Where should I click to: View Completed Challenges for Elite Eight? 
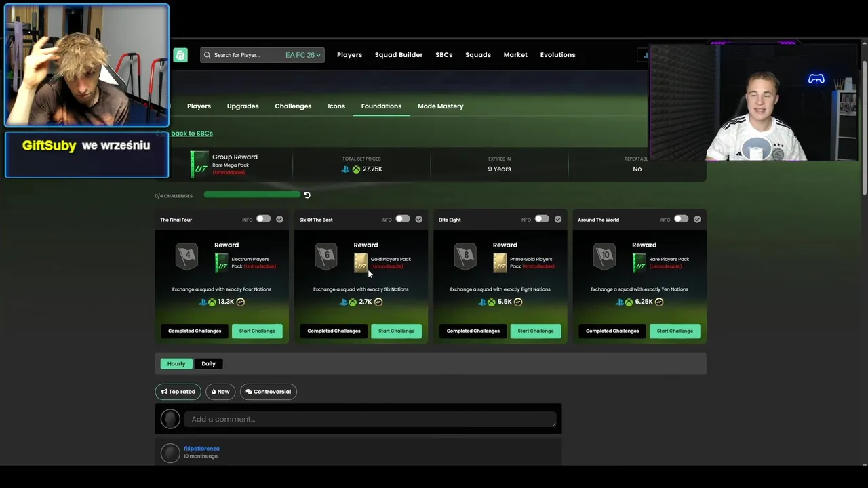(x=473, y=331)
